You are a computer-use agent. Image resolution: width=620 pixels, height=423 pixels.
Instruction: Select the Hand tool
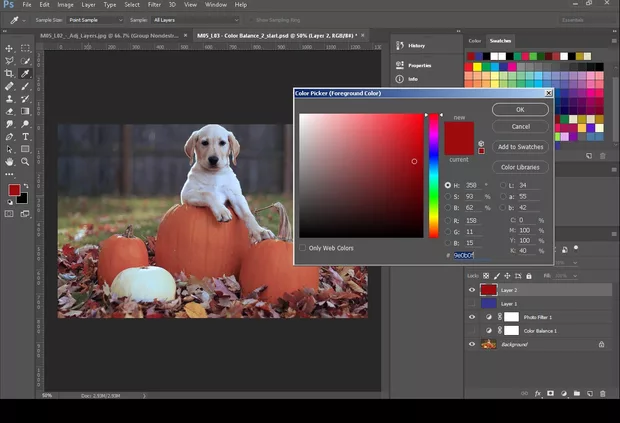[x=10, y=161]
